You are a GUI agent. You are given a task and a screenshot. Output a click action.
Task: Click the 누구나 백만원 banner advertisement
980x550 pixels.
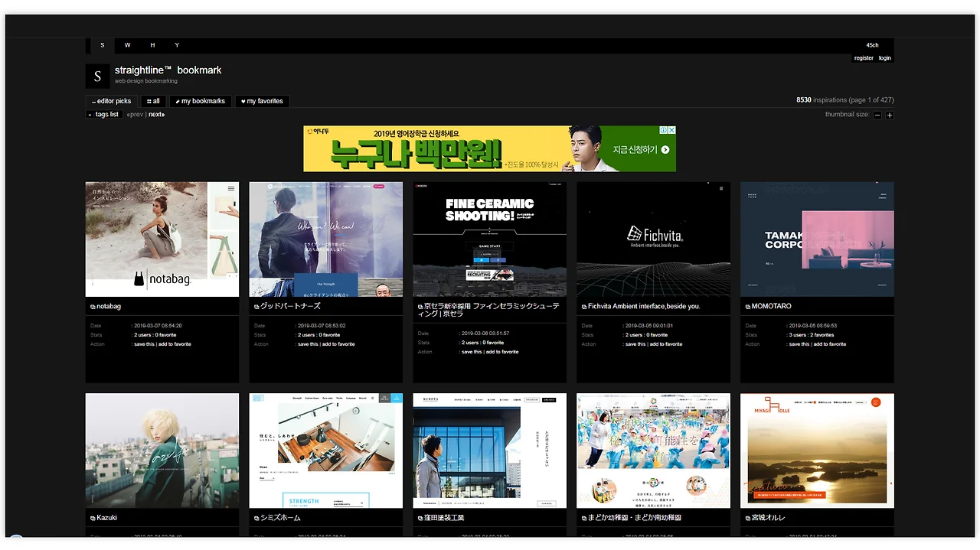click(490, 149)
